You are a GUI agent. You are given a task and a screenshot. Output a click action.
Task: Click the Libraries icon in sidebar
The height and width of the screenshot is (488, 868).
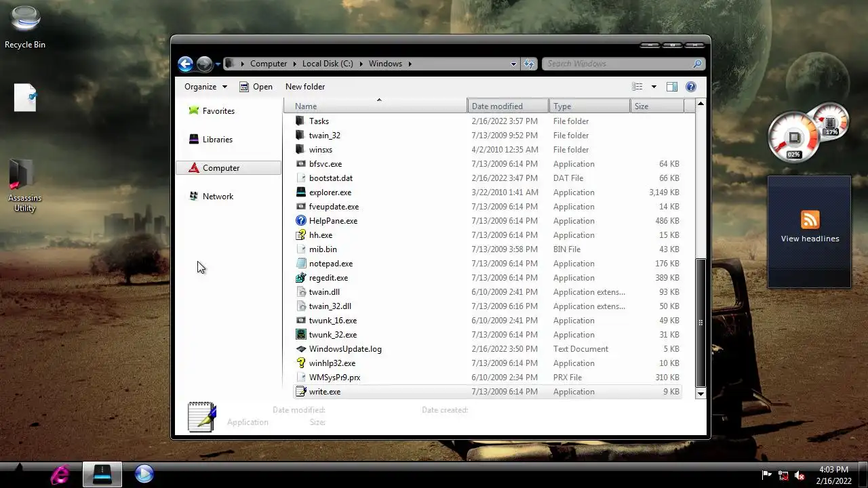point(194,140)
